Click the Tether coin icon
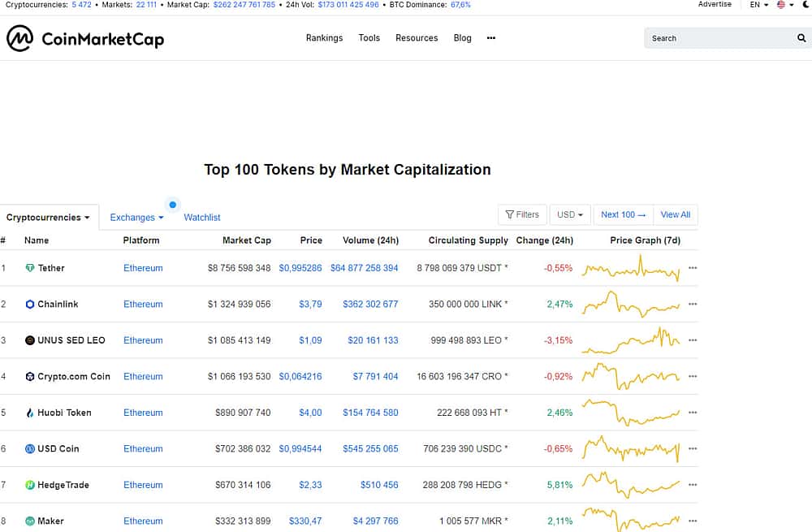Image resolution: width=812 pixels, height=532 pixels. click(30, 268)
